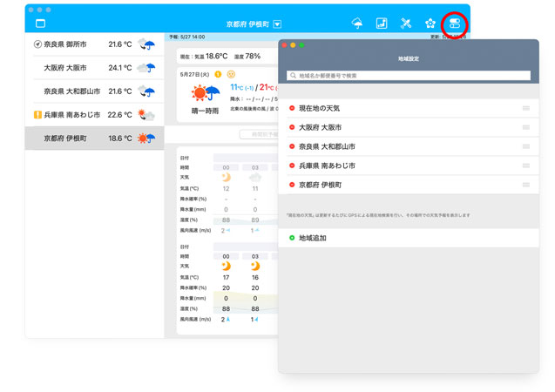Toggle the sidebar panel icon at top left
The width and height of the screenshot is (555, 392).
pyautogui.click(x=40, y=24)
